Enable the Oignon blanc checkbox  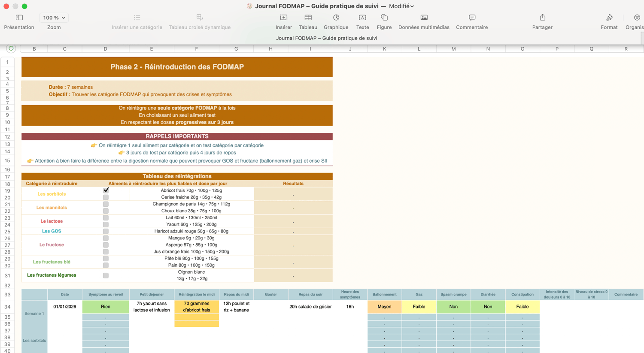point(106,275)
